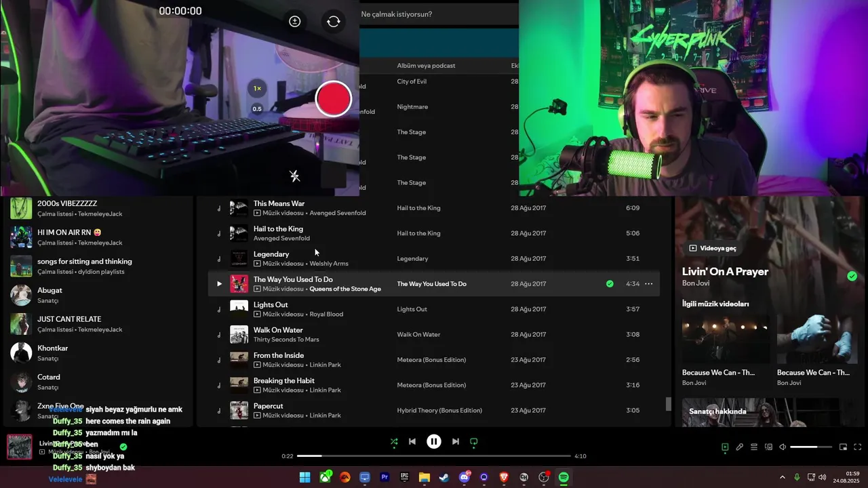Click 'Papercut' track title
The height and width of the screenshot is (488, 868).
click(269, 406)
